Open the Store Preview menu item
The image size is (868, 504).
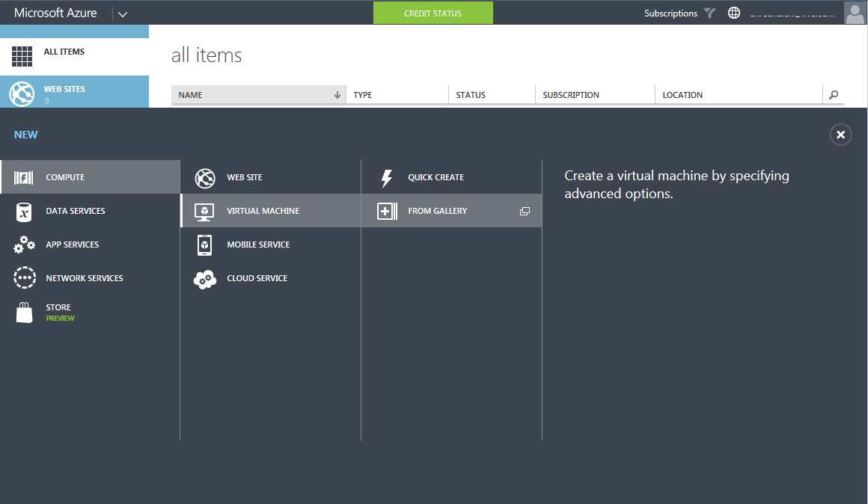pyautogui.click(x=91, y=313)
